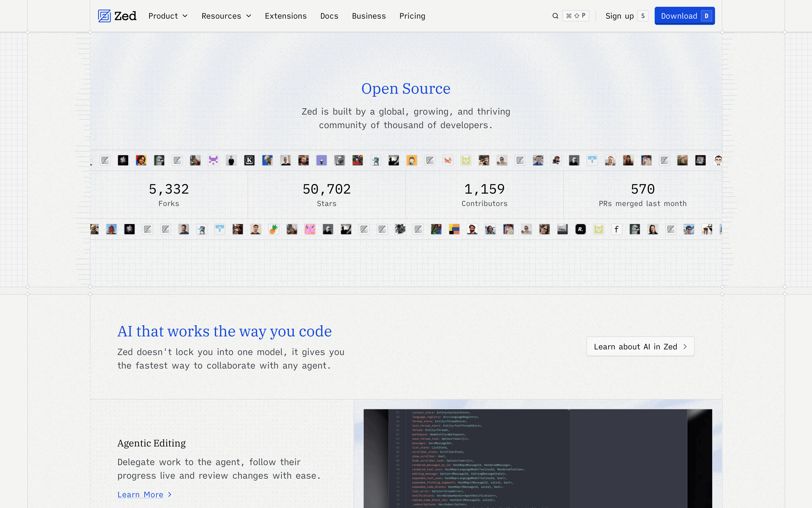The width and height of the screenshot is (812, 508).
Task: Click the Zed logo in the navbar
Action: [117, 16]
